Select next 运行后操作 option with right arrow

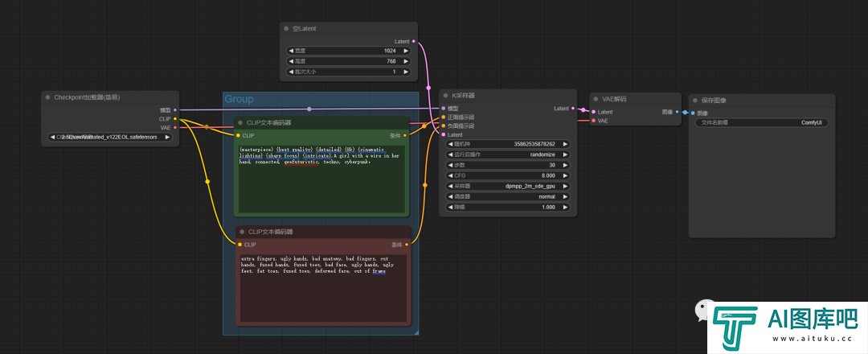565,154
